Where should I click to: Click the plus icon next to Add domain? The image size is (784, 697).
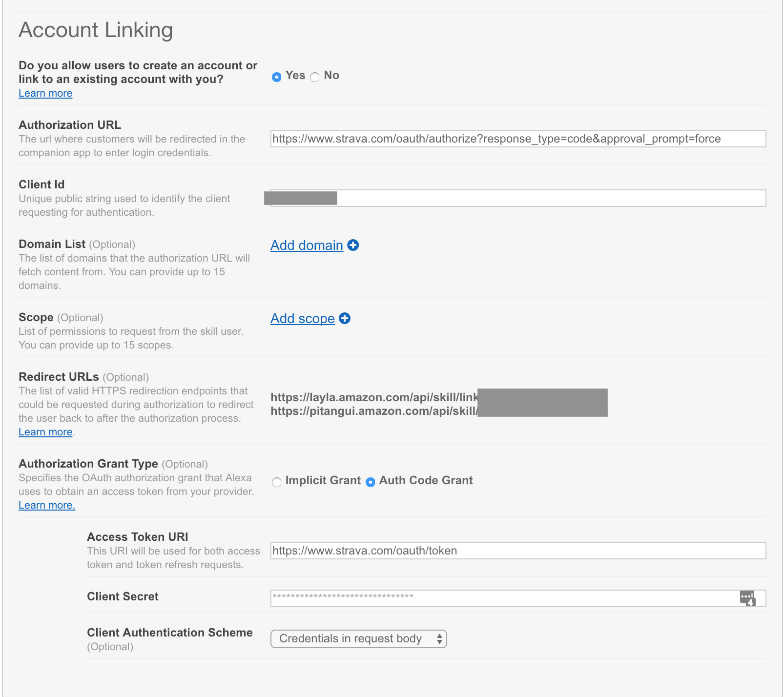tap(353, 245)
